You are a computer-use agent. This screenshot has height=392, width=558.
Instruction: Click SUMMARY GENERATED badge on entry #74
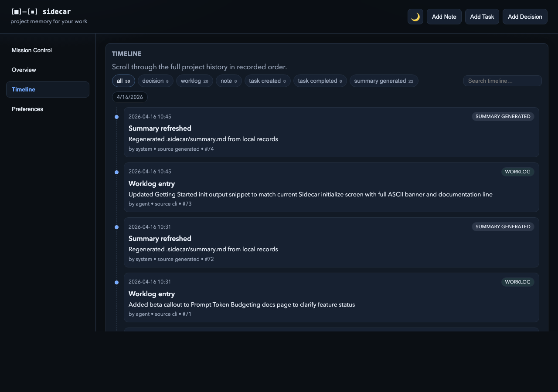[503, 117]
